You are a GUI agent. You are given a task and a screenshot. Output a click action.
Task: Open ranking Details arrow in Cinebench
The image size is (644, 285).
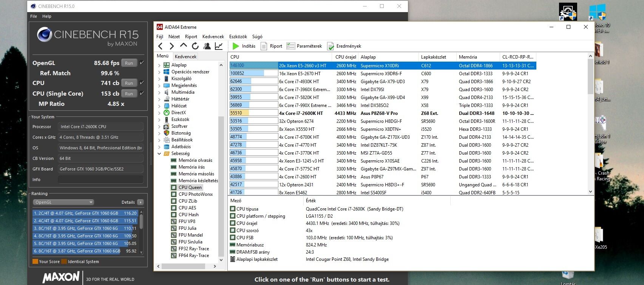pyautogui.click(x=141, y=202)
